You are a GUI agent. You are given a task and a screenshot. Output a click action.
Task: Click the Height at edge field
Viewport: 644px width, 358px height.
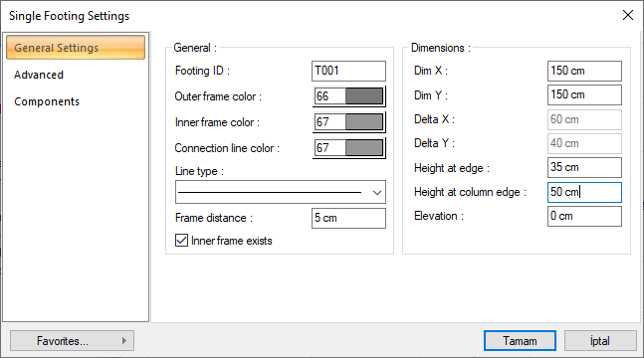[x=584, y=167]
